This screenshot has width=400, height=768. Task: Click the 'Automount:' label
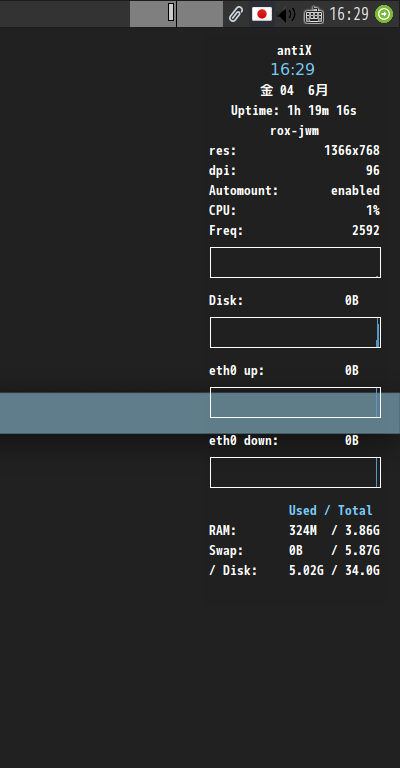tap(243, 191)
